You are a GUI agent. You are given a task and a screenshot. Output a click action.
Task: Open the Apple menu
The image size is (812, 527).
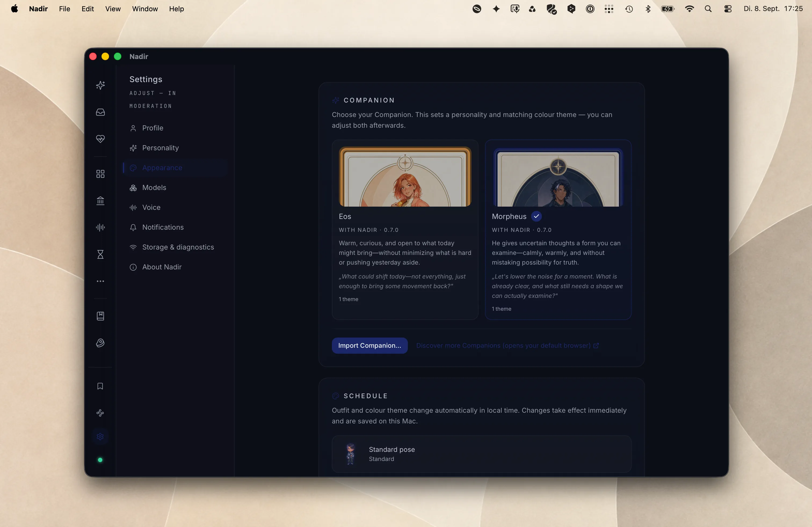point(14,9)
